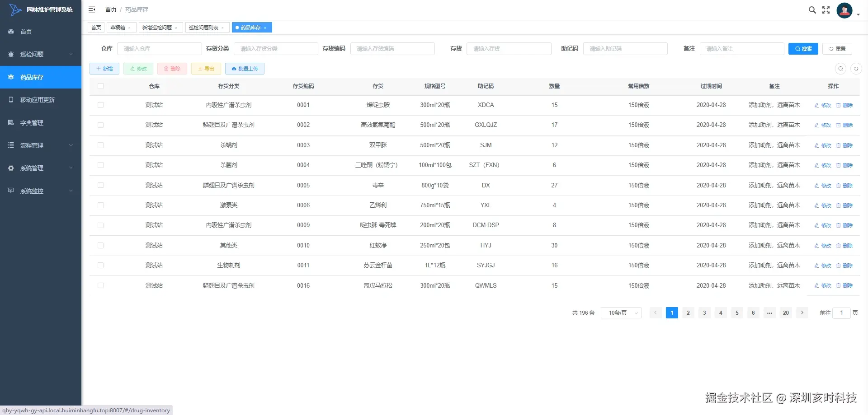Click the system logo in the sidebar header
This screenshot has width=868, height=415.
15,10
